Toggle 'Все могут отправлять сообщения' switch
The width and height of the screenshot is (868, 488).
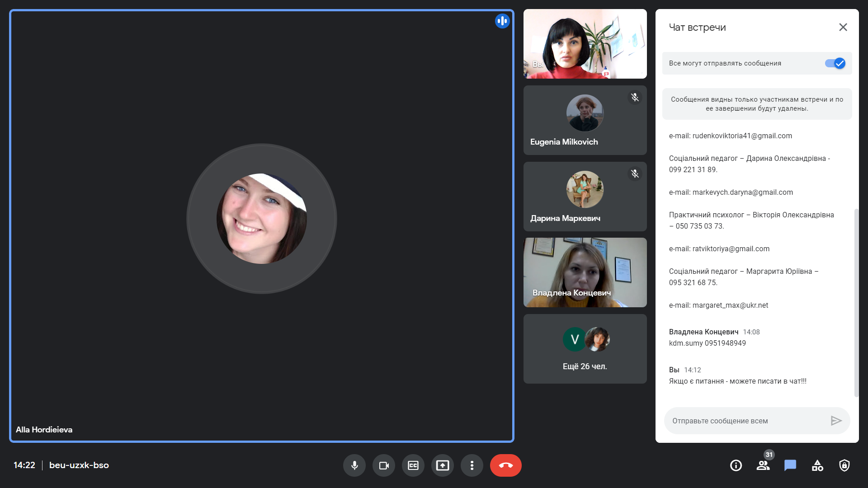click(x=835, y=63)
